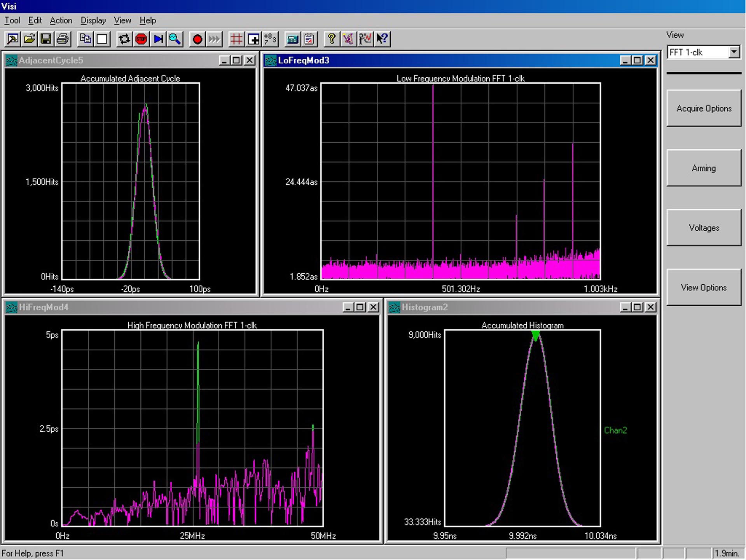This screenshot has height=560, width=746.
Task: Click the 'High Frequency Modulation FFT 1-clk' title
Action: [x=192, y=325]
